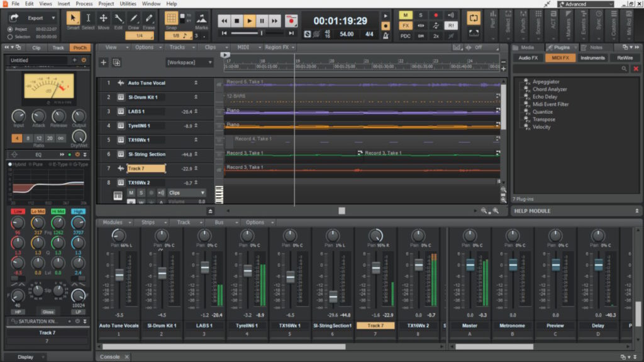The height and width of the screenshot is (362, 644).
Task: Open the Export dropdown arrow
Action: 53,18
